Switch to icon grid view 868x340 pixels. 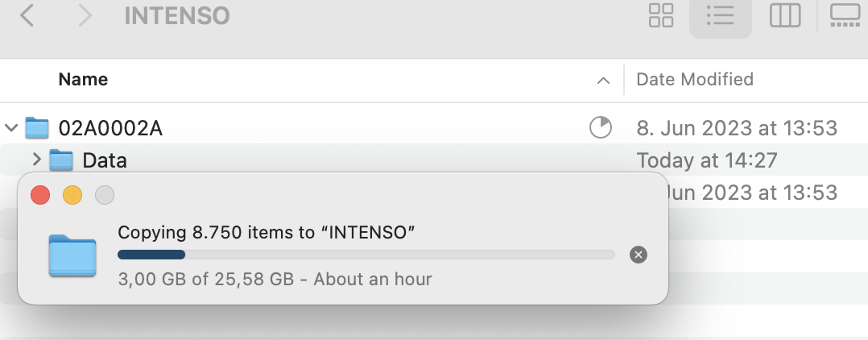click(661, 15)
